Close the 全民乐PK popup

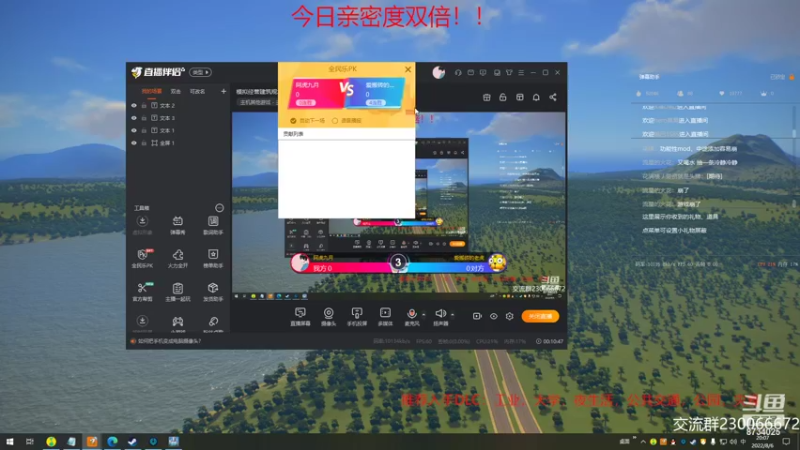(x=408, y=69)
